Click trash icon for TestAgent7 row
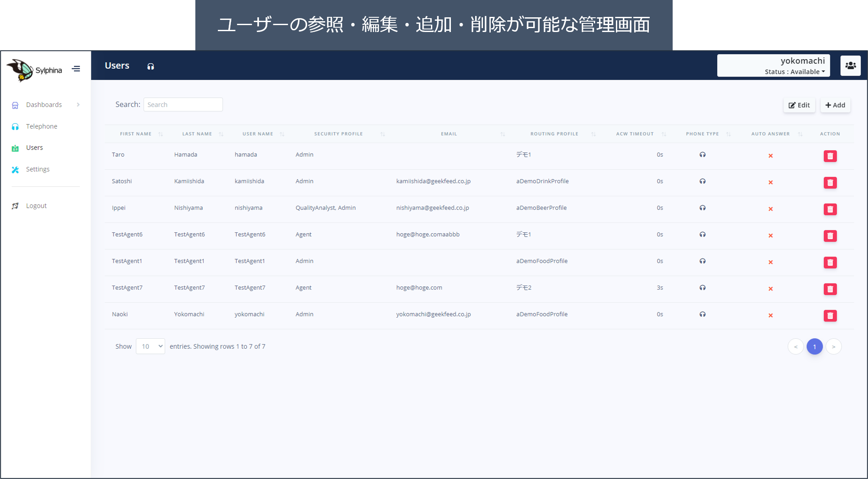This screenshot has height=479, width=868. [x=830, y=289]
